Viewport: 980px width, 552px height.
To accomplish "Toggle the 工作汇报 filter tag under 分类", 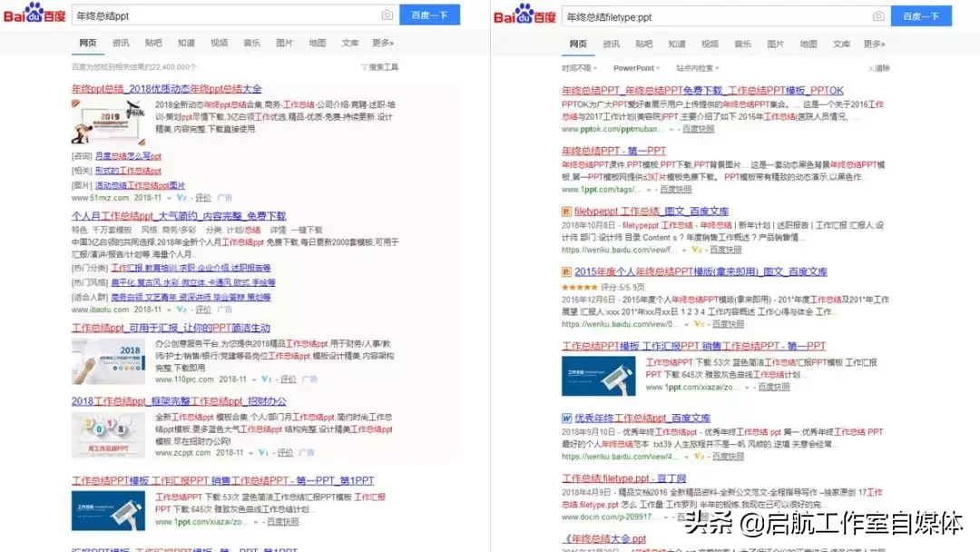I will pos(122,268).
